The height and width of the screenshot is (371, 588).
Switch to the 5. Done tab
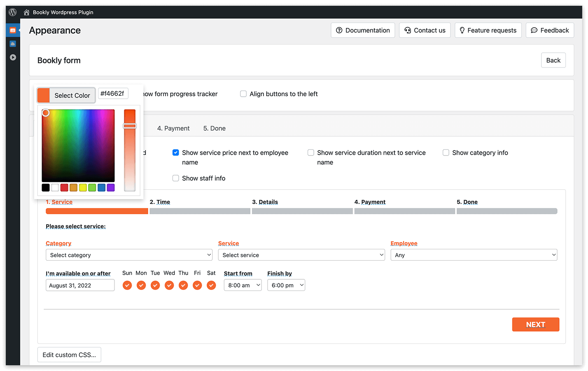(x=215, y=128)
